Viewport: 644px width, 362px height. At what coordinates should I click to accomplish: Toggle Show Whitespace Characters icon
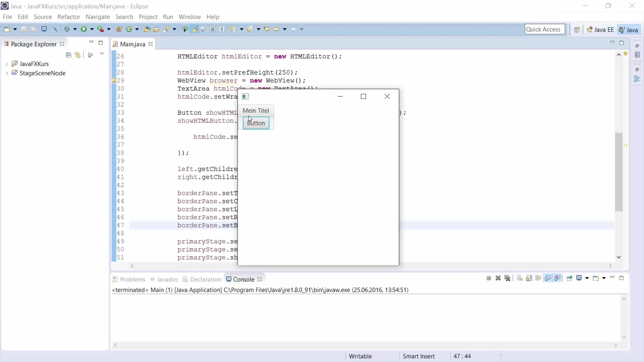tap(222, 29)
